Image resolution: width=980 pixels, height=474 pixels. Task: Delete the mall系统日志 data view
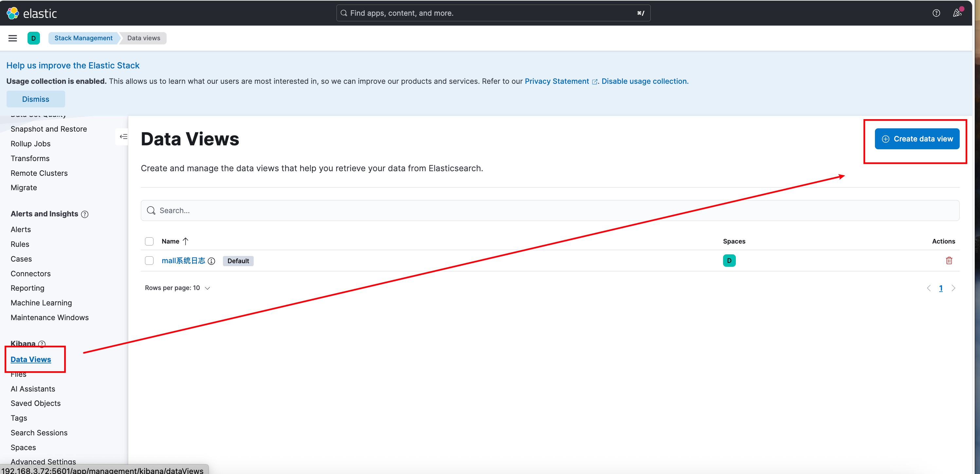pos(949,261)
